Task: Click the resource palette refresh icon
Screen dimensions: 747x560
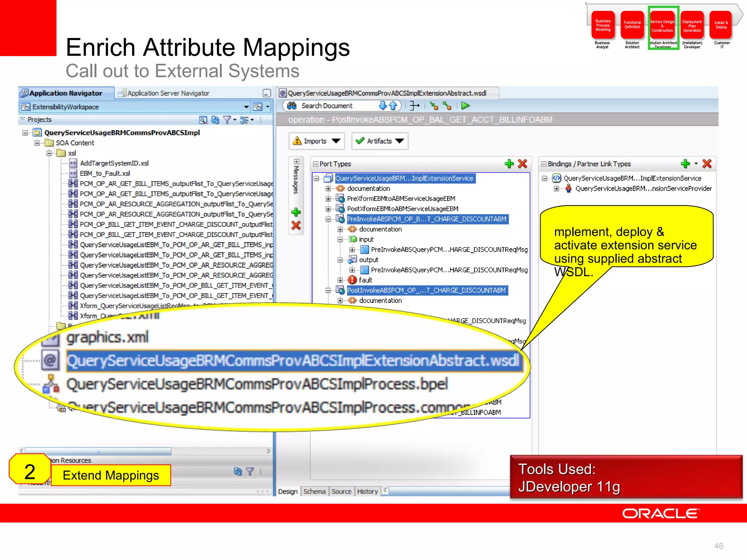Action: pyautogui.click(x=238, y=472)
